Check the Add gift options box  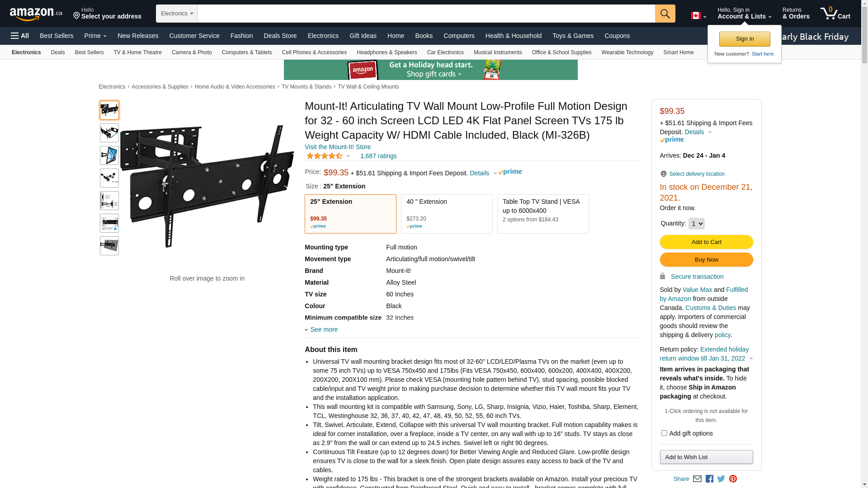(664, 433)
